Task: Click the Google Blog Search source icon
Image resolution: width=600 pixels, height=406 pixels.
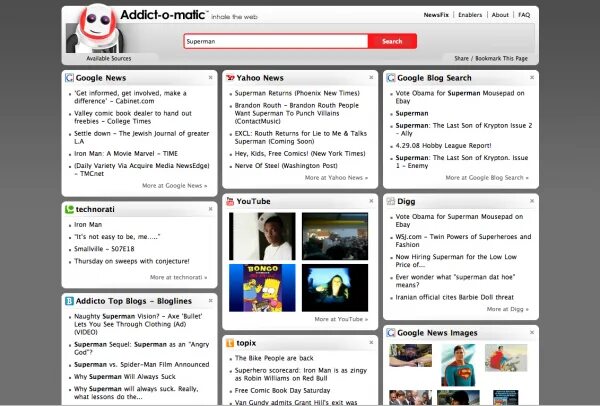Action: point(390,78)
